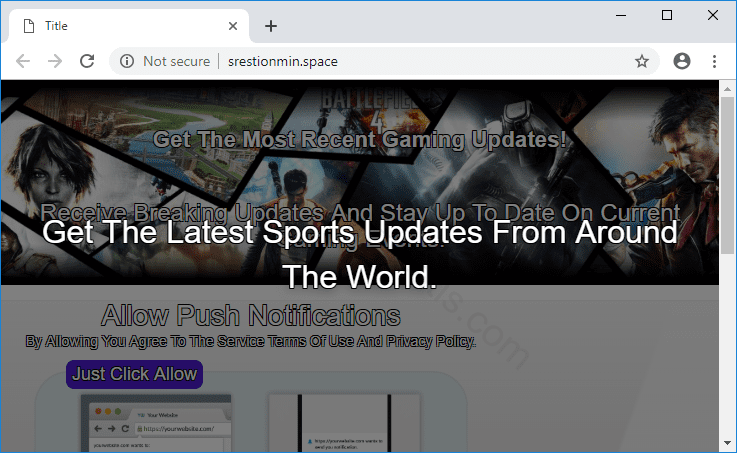Screen dimensions: 737x453
Task: Open the user profile avatar icon
Action: [682, 61]
